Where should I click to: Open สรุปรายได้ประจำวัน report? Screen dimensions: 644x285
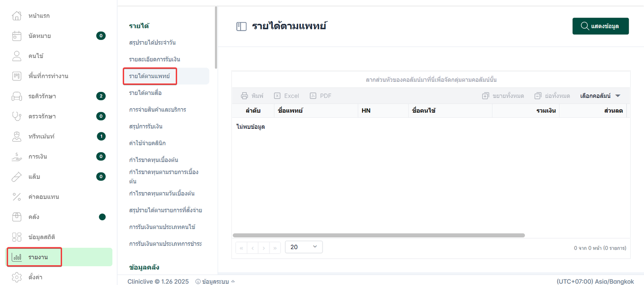(x=153, y=43)
